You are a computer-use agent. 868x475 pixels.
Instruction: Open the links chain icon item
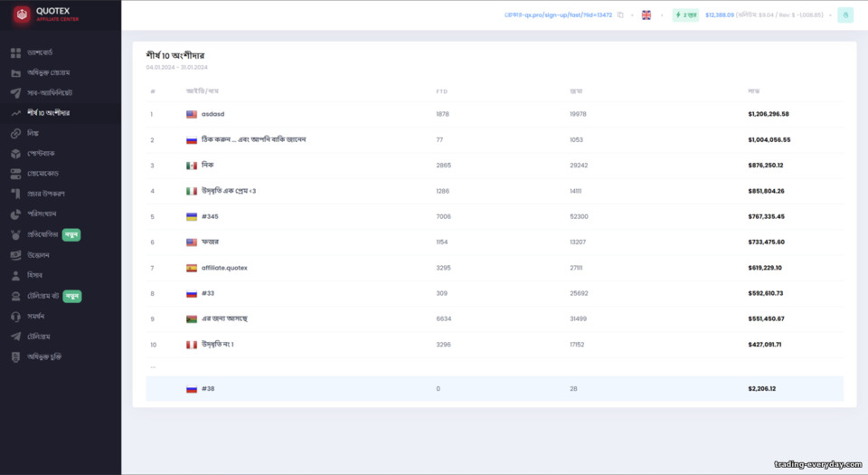click(x=15, y=133)
